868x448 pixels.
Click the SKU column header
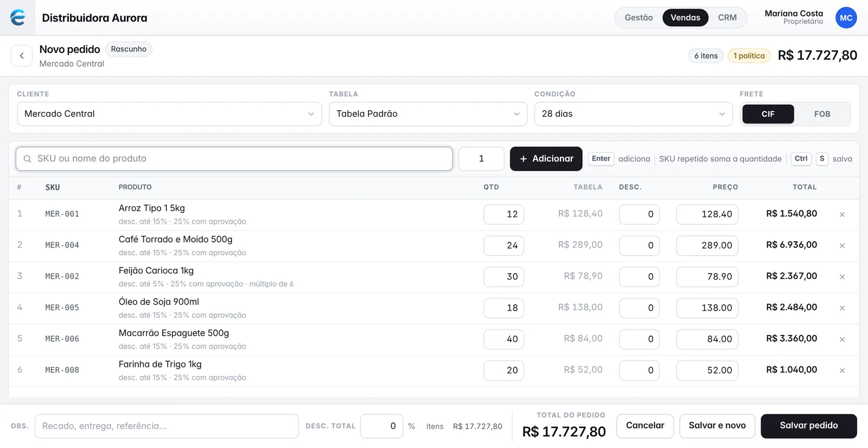(x=53, y=187)
